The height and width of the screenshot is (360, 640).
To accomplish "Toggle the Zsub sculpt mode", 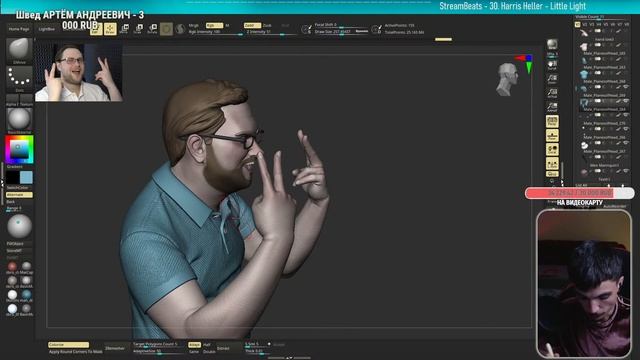I will click(267, 25).
